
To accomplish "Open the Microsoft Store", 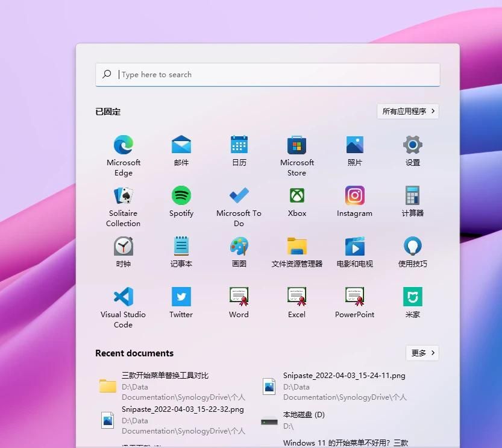I will pyautogui.click(x=296, y=145).
